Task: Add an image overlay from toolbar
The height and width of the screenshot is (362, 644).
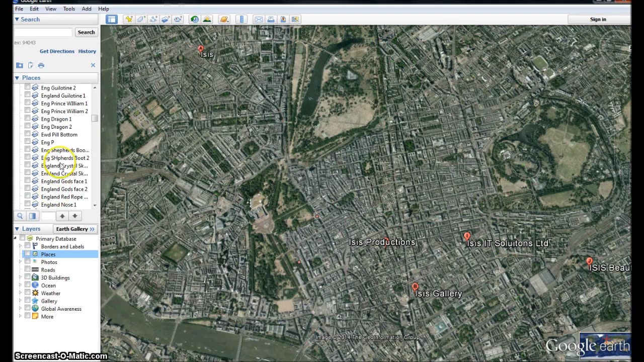Action: (x=166, y=19)
